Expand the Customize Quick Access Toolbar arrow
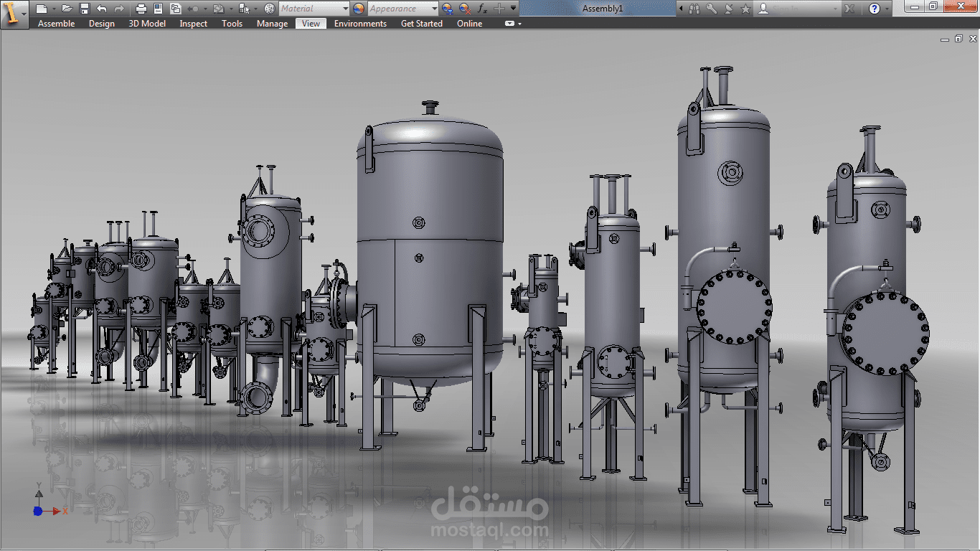The height and width of the screenshot is (551, 980). [514, 8]
